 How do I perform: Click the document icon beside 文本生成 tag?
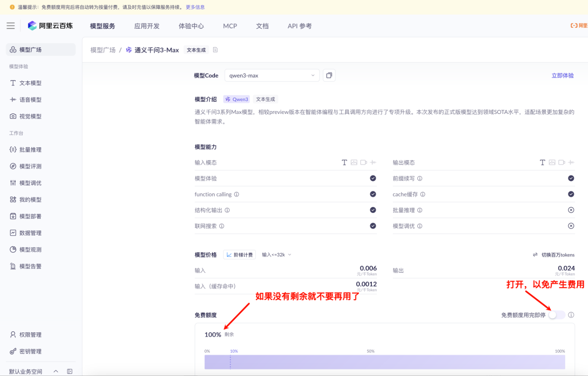[215, 50]
